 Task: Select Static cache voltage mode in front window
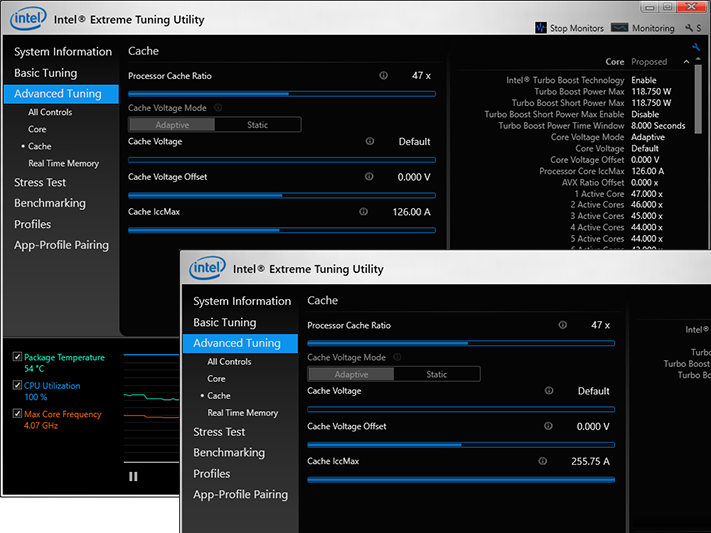point(437,374)
